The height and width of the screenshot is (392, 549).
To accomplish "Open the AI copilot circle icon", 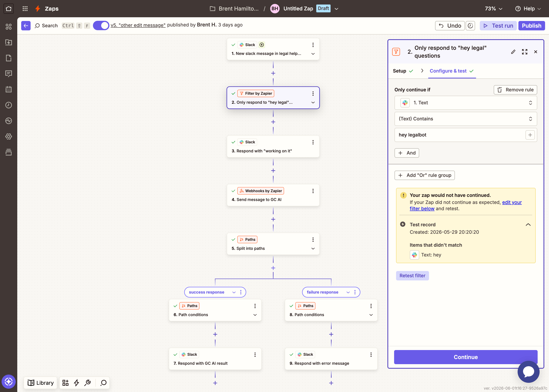I will point(9,382).
